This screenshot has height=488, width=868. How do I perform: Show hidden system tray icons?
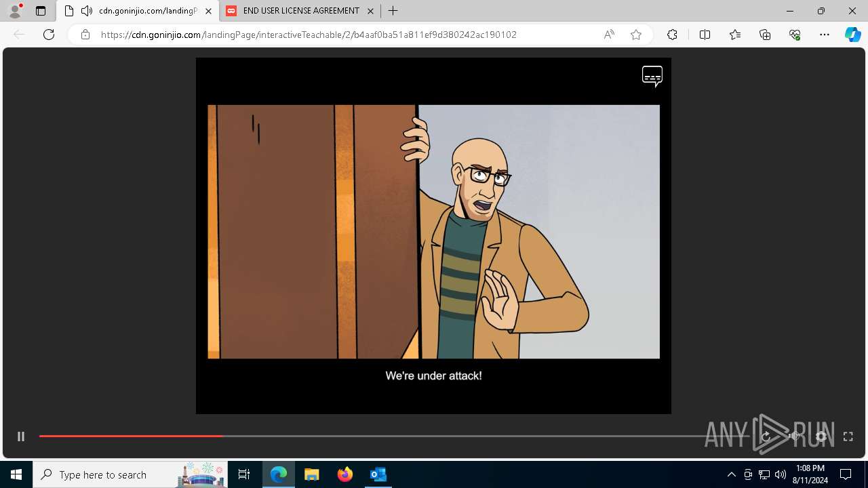coord(731,474)
